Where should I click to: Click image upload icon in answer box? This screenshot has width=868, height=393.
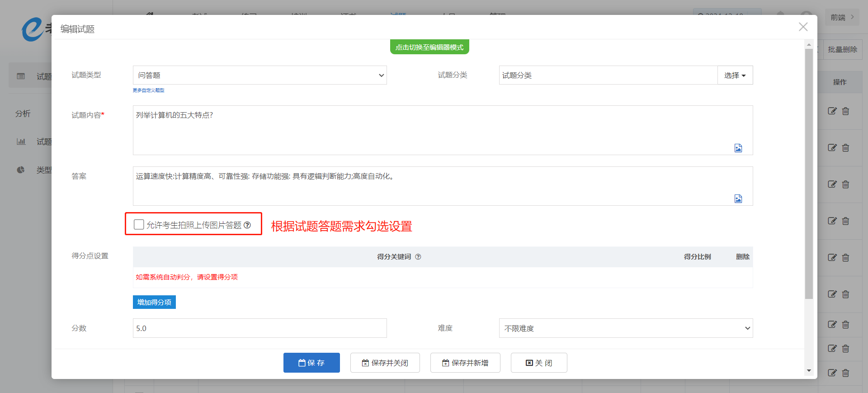point(738,199)
